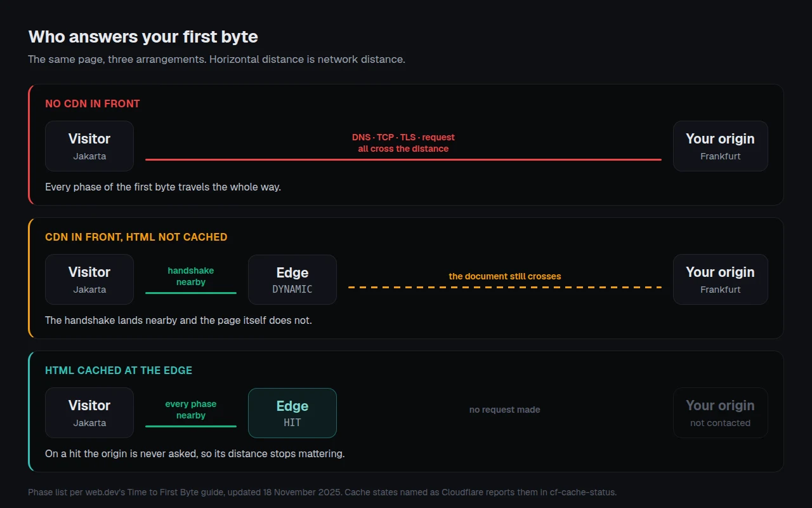Image resolution: width=812 pixels, height=508 pixels.
Task: Select the Visitor box in the HTML-not-cached row
Action: point(89,279)
